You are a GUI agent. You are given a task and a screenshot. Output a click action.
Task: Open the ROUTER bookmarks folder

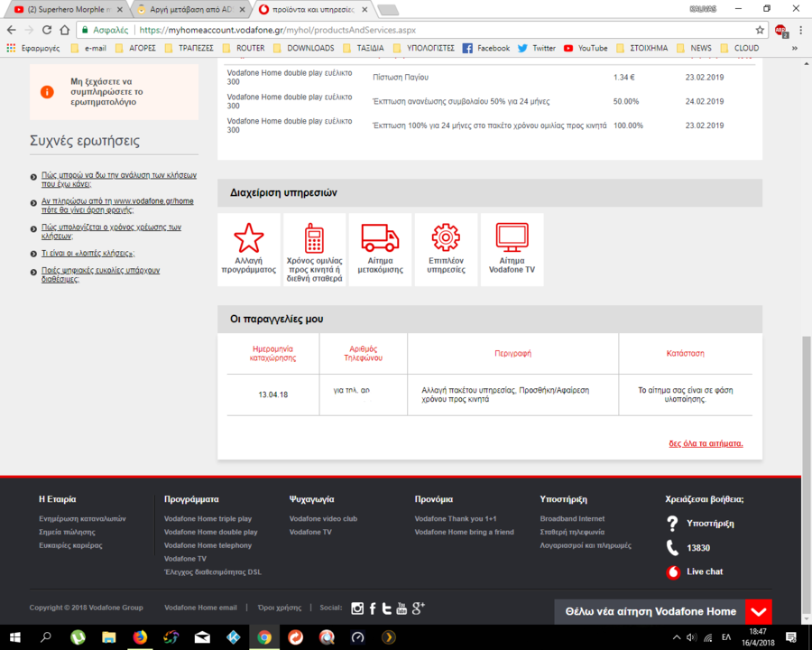[x=244, y=48]
